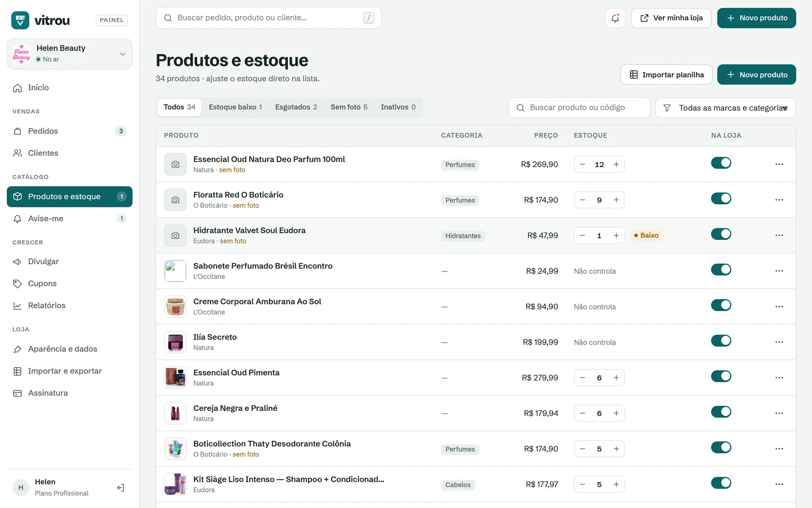
Task: Decrease stock for Cereja Negra e Praliné
Action: pyautogui.click(x=582, y=413)
